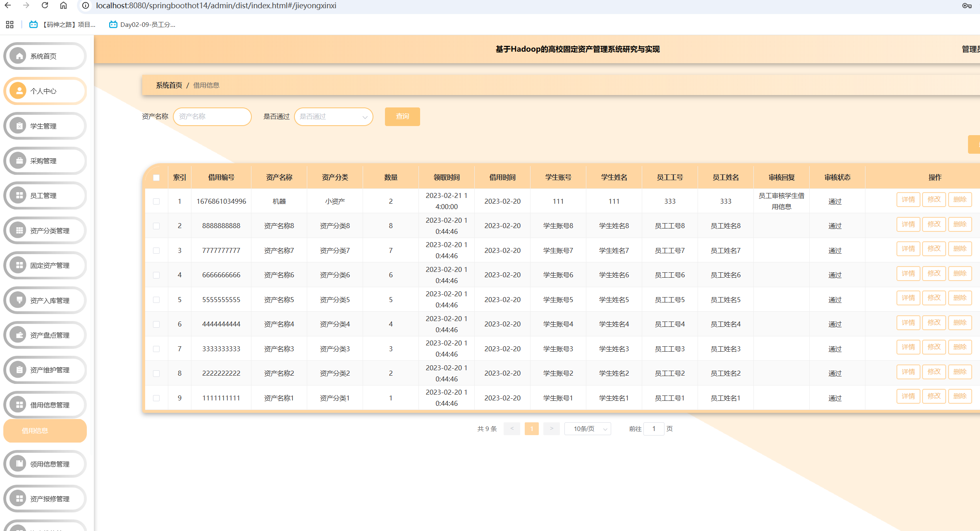980x531 pixels.
Task: Open the 10条/页 page size dropdown
Action: click(588, 429)
